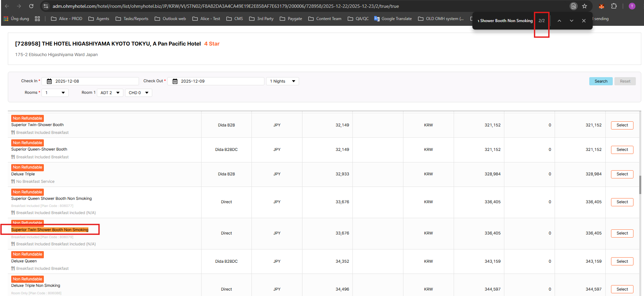This screenshot has height=296, width=644.
Task: Select the Superior Twin-Shower Booth Dida B2B room
Action: (x=622, y=125)
